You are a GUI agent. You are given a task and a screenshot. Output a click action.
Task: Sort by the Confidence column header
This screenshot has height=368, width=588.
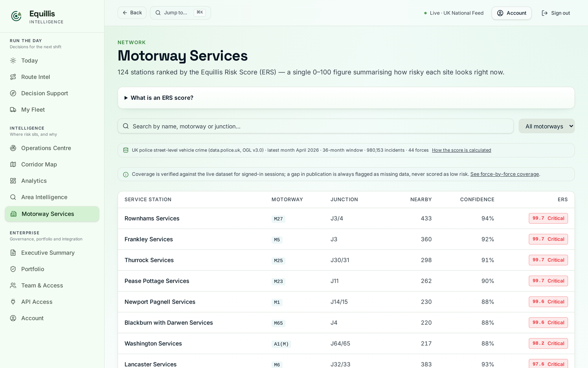coord(477,199)
